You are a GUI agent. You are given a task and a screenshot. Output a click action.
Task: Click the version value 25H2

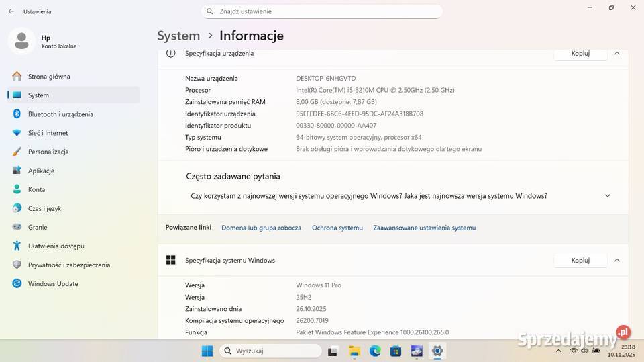pyautogui.click(x=303, y=298)
